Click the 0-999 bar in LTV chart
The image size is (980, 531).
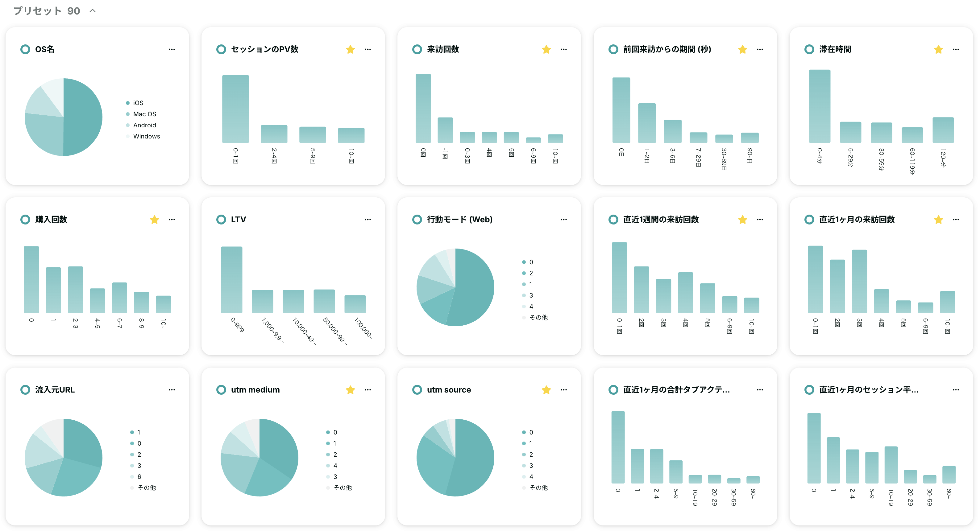tap(232, 280)
